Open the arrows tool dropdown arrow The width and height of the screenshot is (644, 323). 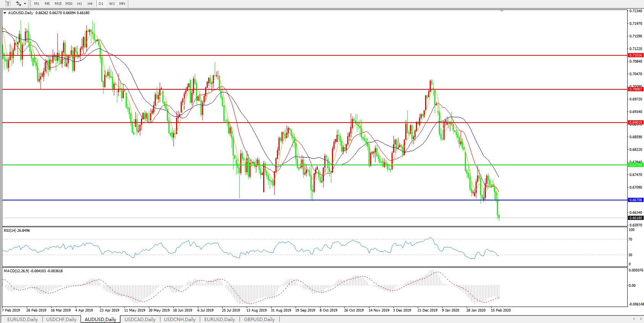[25, 4]
